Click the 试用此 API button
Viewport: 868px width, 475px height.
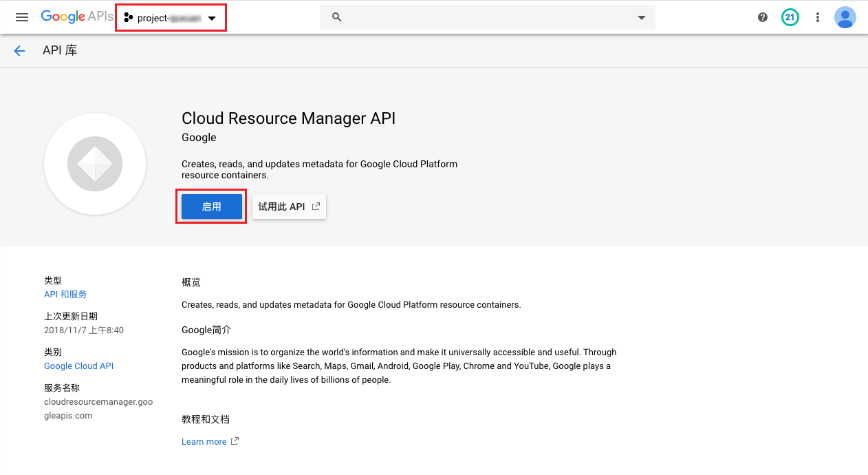[289, 207]
